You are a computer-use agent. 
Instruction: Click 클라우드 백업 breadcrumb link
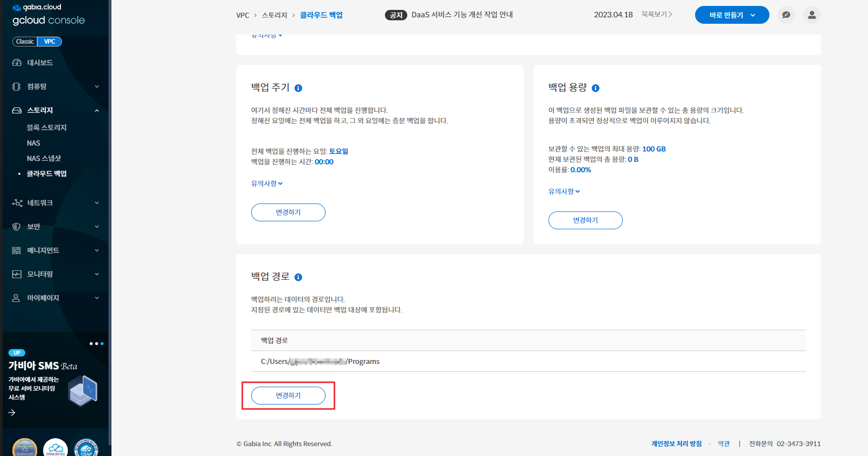point(321,15)
